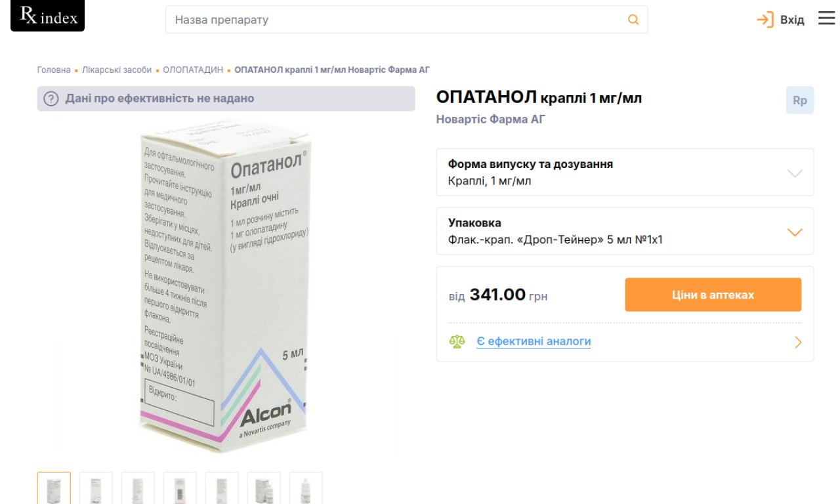
Task: Click the green scales analogs icon
Action: [457, 342]
